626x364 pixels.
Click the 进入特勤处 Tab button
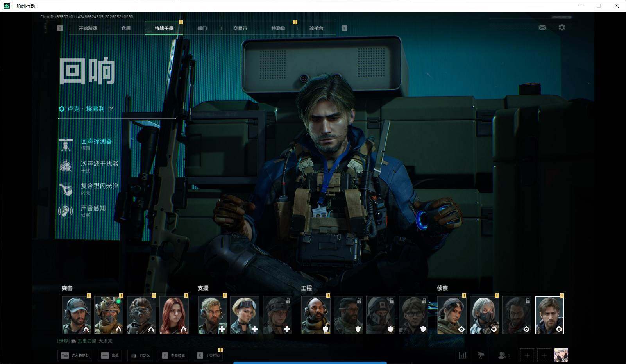coord(75,355)
